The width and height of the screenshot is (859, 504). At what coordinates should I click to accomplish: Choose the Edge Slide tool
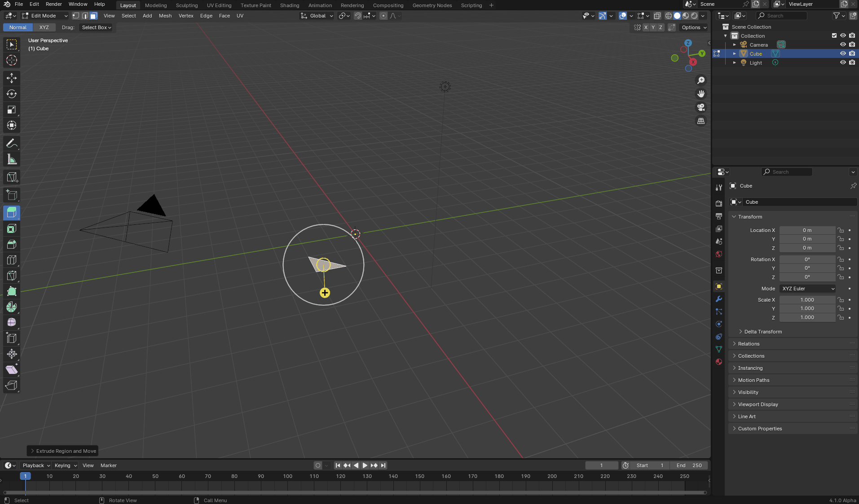(12, 338)
